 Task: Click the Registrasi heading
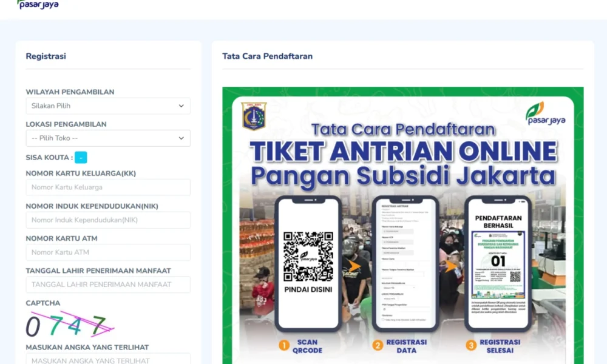(x=46, y=56)
